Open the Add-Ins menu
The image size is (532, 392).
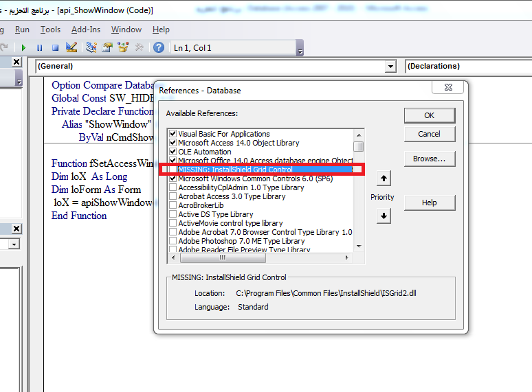point(86,30)
